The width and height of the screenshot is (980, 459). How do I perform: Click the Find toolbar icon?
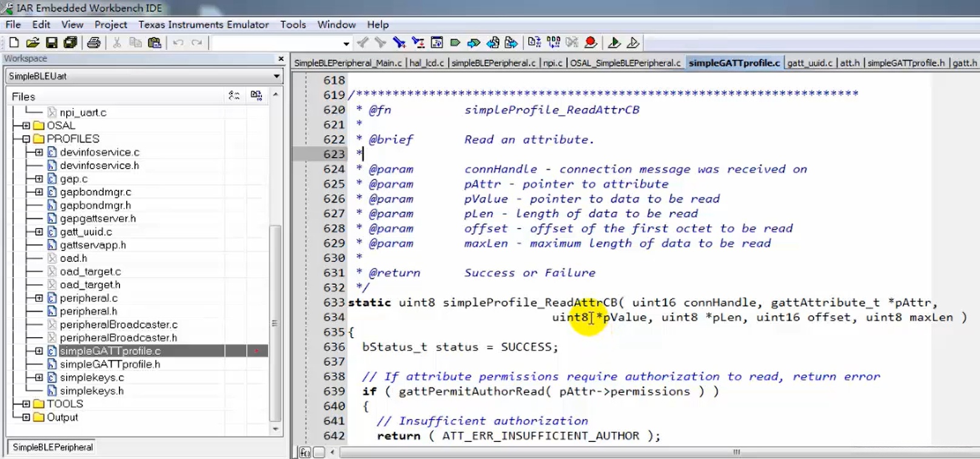(399, 42)
